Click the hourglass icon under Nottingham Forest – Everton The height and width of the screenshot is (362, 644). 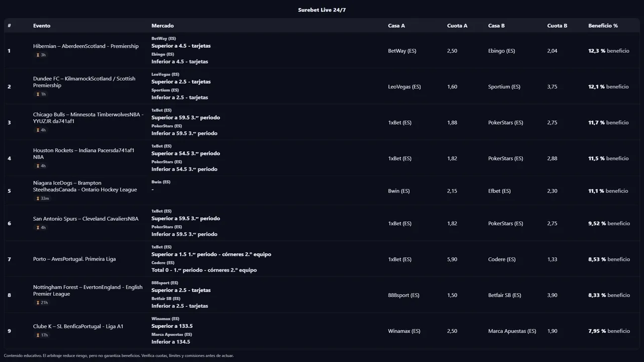tap(38, 303)
